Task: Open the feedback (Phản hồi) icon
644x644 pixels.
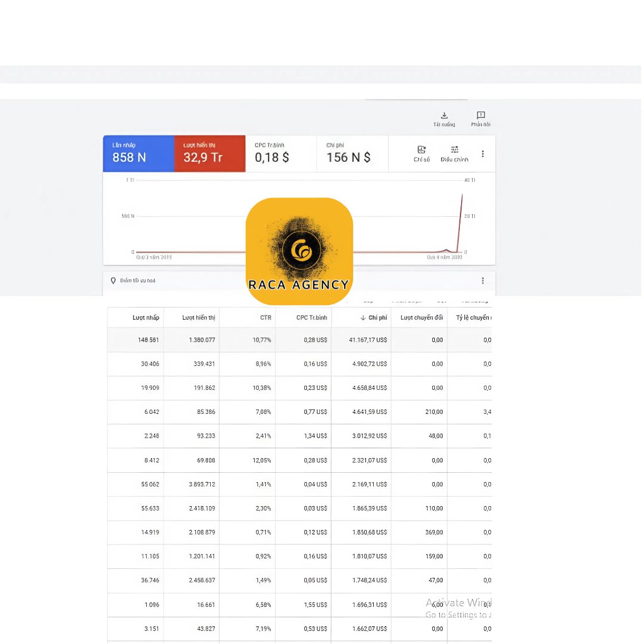Action: pos(480,115)
